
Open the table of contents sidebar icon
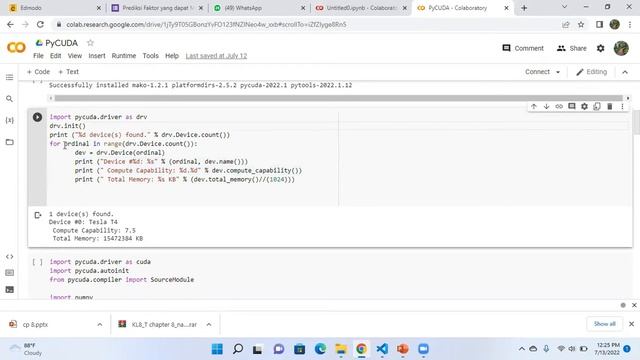[x=9, y=78]
